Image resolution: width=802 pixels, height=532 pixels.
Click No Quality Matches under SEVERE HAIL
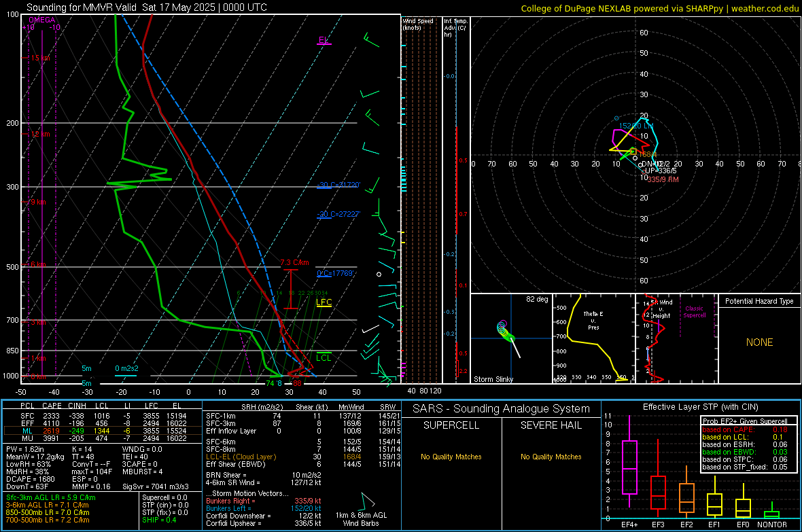pyautogui.click(x=551, y=457)
